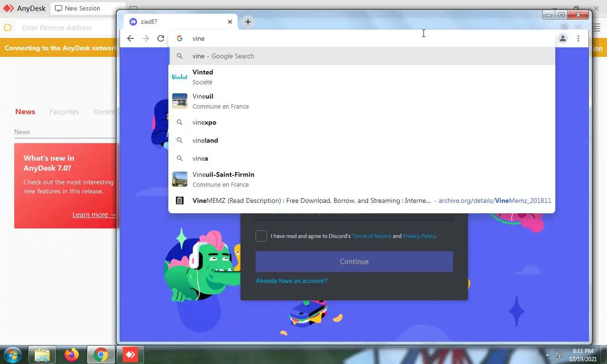Click the Vinted logo icon in suggestions

coord(180,77)
